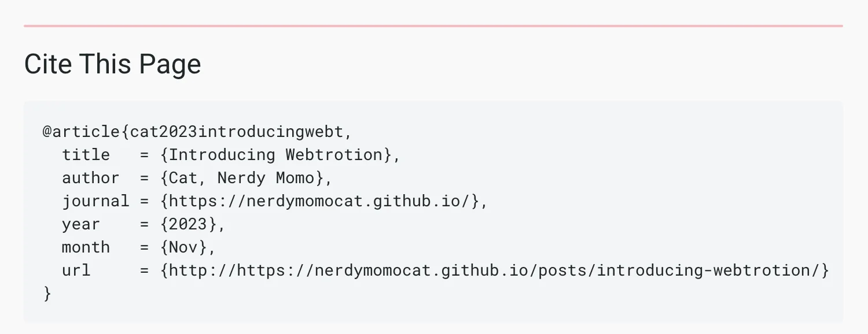Click the "journal" field name
Screen dimensions: 868x334
[95, 201]
